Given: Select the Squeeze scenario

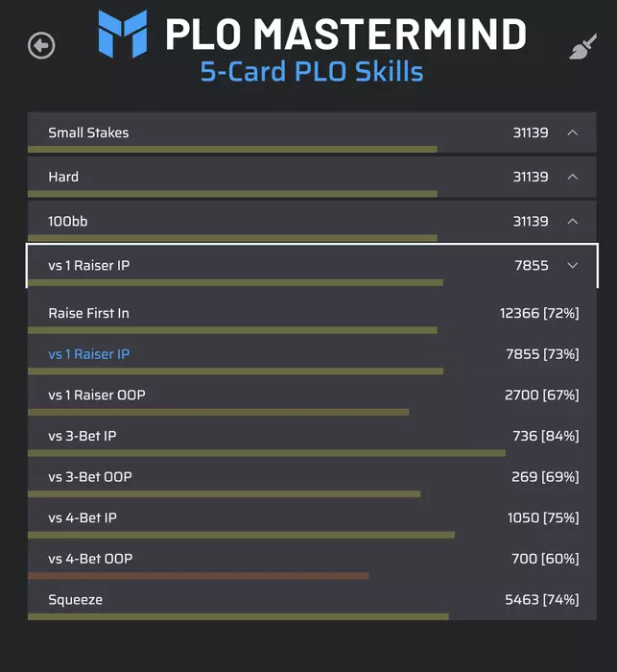Looking at the screenshot, I should [75, 600].
